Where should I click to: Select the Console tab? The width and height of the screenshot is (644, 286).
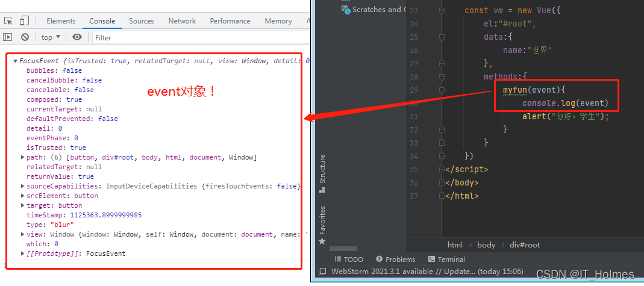tap(102, 21)
